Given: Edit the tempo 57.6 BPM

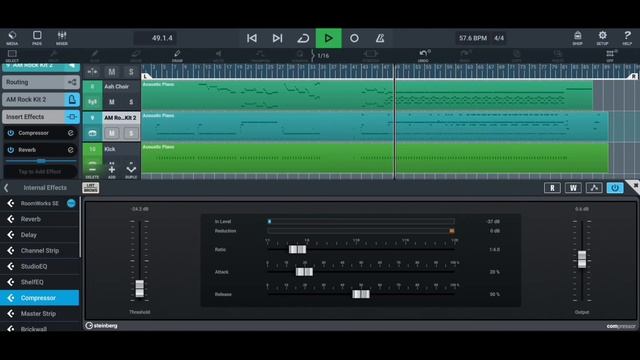Looking at the screenshot, I should [x=473, y=38].
